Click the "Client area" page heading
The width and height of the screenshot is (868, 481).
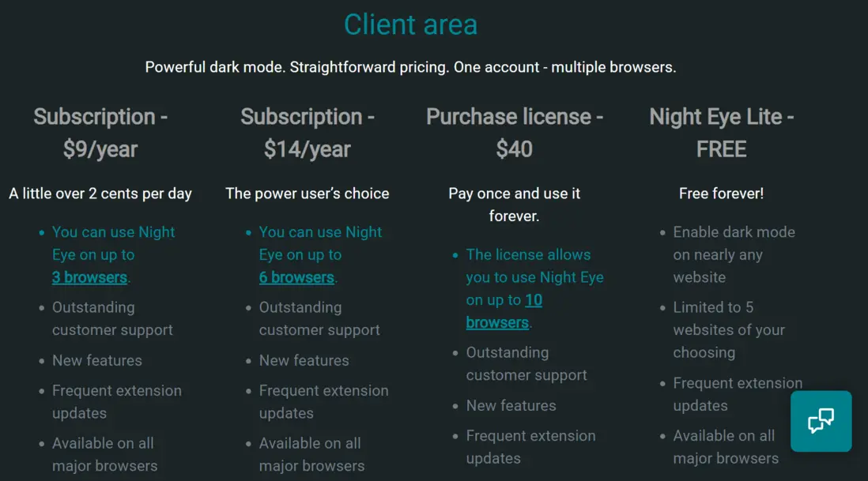410,24
